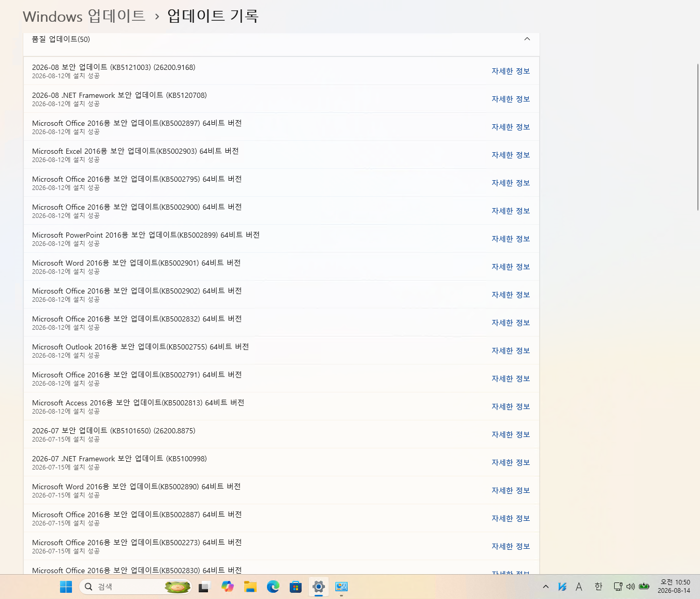The image size is (700, 599).
Task: Open 자세한 정보 for Office KB5002887
Action: pos(511,518)
